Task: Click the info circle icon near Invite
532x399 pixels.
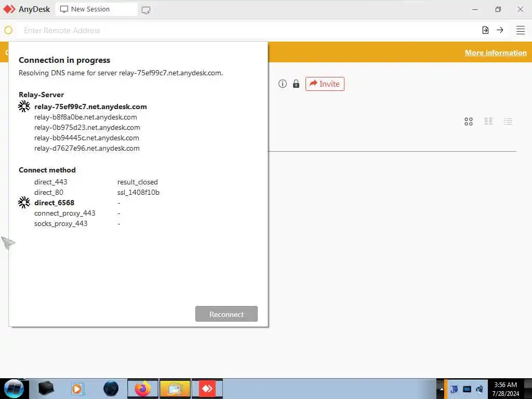Action: pos(282,84)
